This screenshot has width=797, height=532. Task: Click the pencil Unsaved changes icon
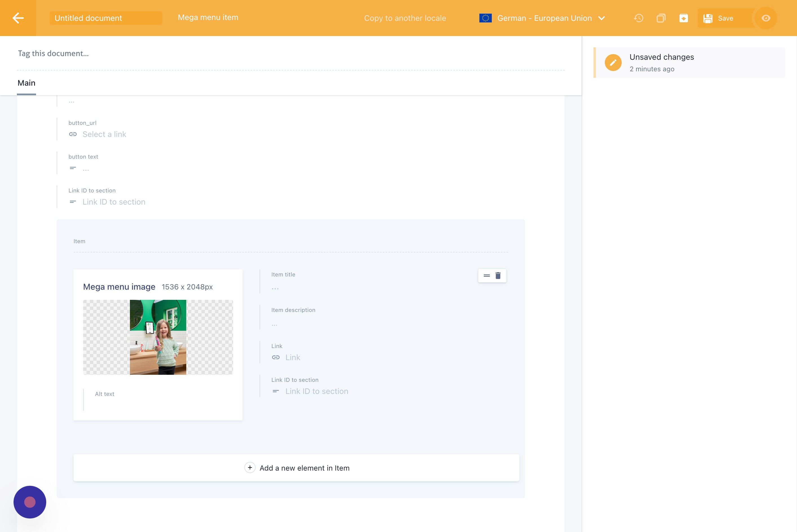click(613, 63)
